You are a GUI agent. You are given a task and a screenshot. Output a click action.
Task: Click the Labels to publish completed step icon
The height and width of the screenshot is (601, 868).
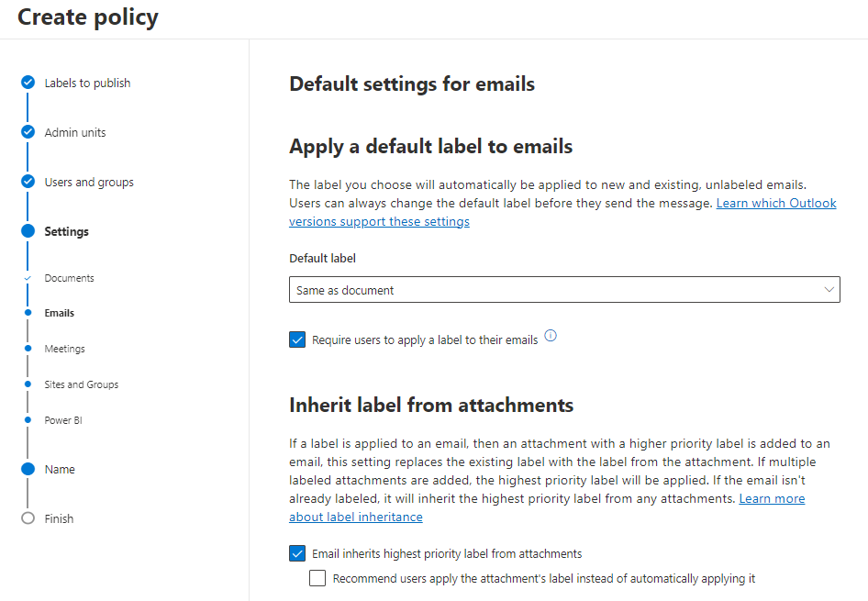tap(28, 83)
